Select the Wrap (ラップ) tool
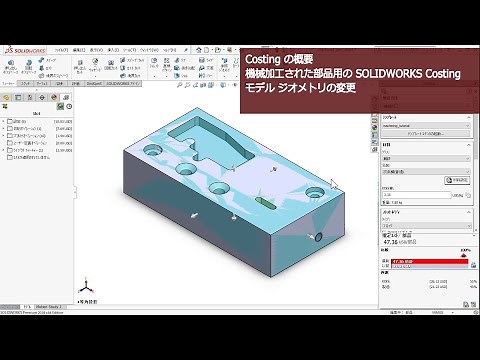The height and width of the screenshot is (360, 480). pos(206,60)
